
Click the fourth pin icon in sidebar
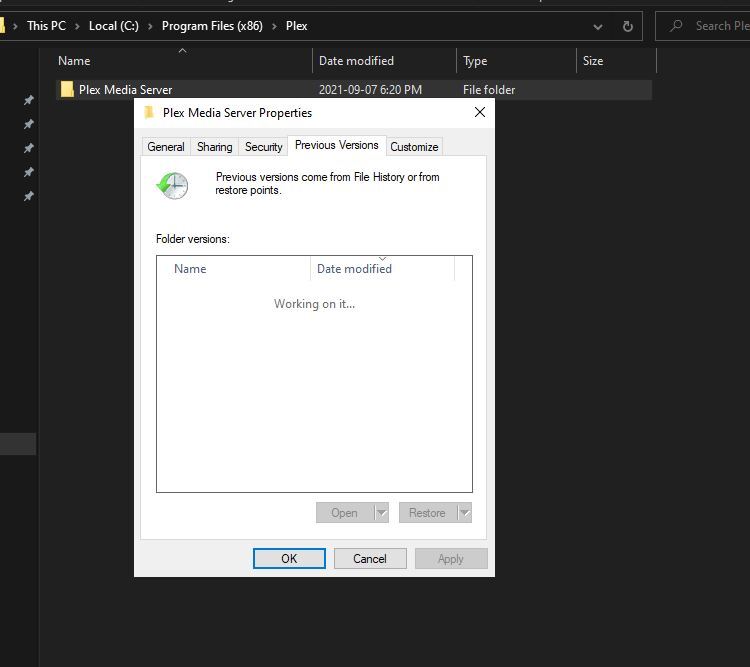29,172
